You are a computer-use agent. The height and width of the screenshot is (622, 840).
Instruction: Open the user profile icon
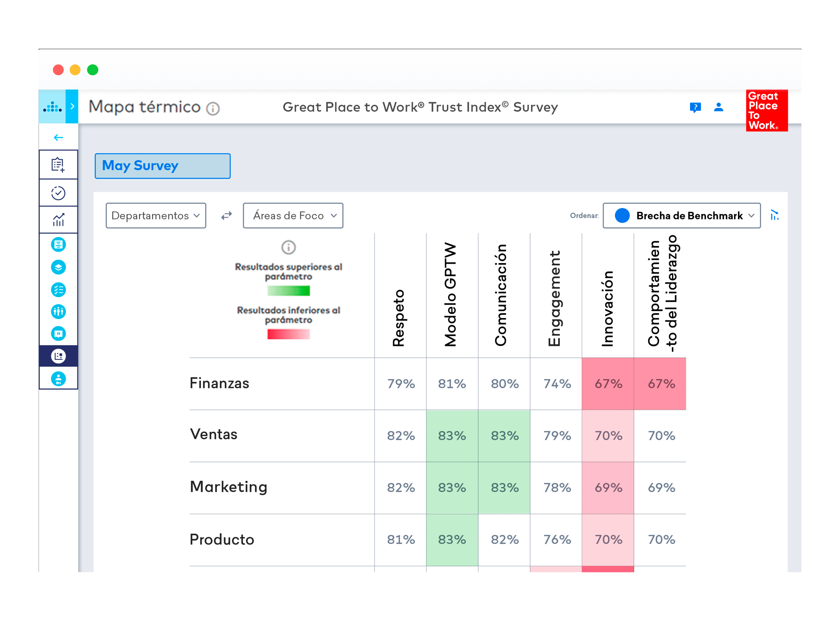[x=719, y=108]
